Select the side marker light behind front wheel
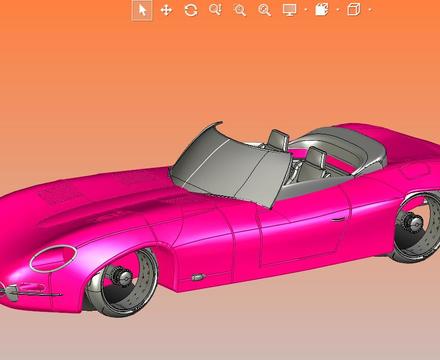440x360 pixels. 198,277
